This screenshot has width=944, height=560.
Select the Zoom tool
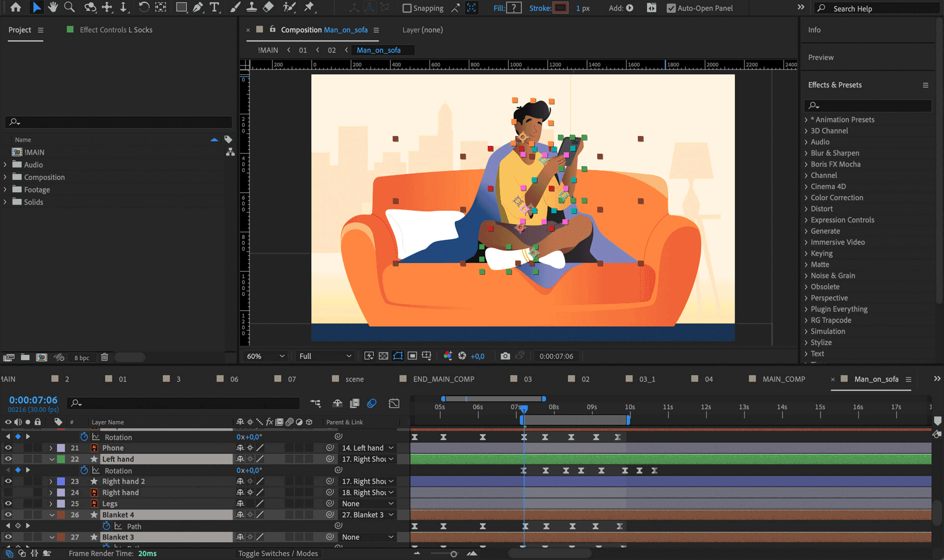click(x=69, y=7)
